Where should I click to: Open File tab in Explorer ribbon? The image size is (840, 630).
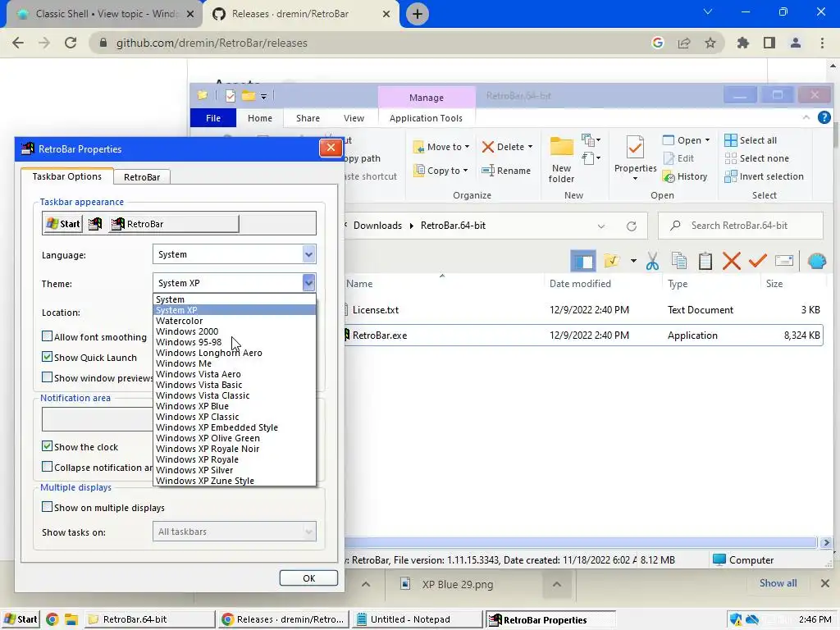(x=213, y=118)
